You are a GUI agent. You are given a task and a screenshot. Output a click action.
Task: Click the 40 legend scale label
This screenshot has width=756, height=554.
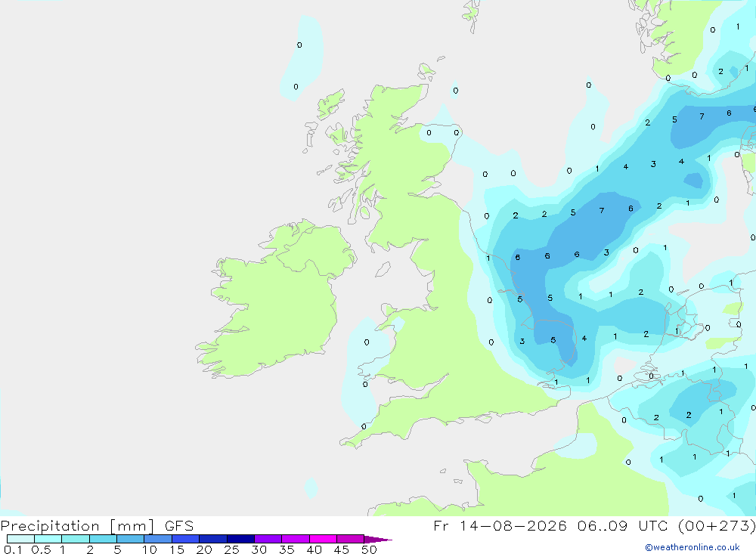tap(314, 549)
